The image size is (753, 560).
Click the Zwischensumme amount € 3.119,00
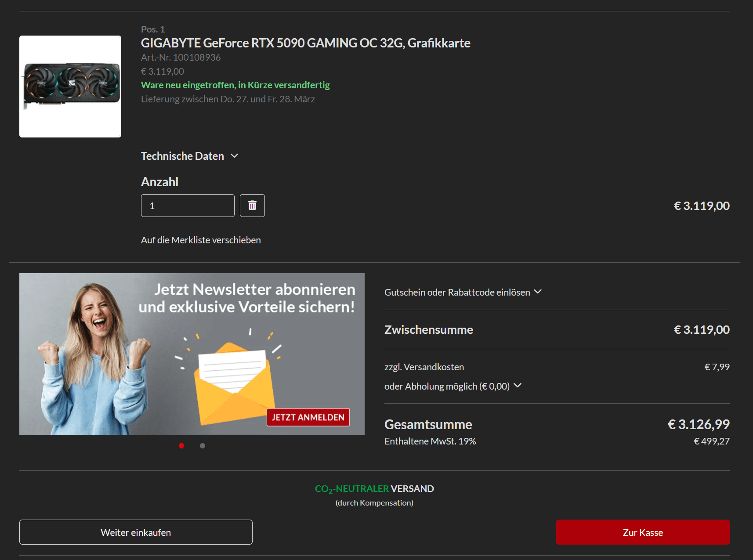point(702,330)
